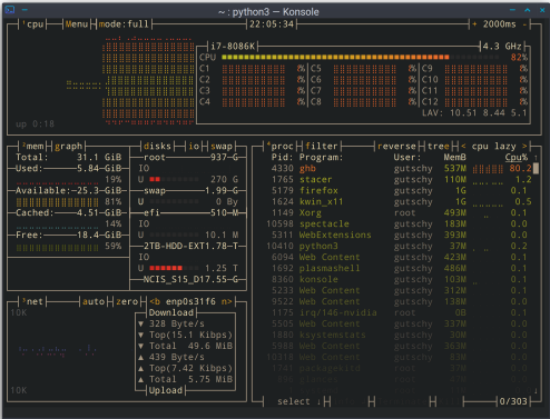
Task: Click right arrow next to cpu lazy
Action: click(x=525, y=146)
